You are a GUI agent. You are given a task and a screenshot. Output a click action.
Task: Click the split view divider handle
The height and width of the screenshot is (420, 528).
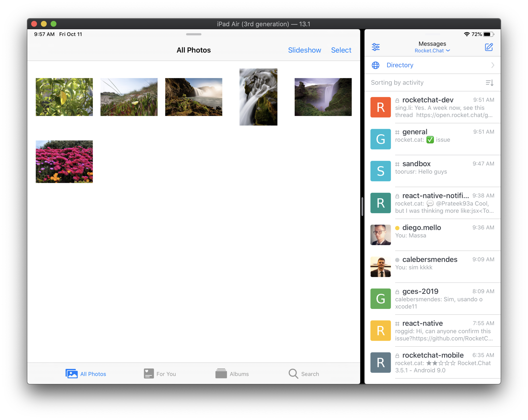tap(362, 207)
